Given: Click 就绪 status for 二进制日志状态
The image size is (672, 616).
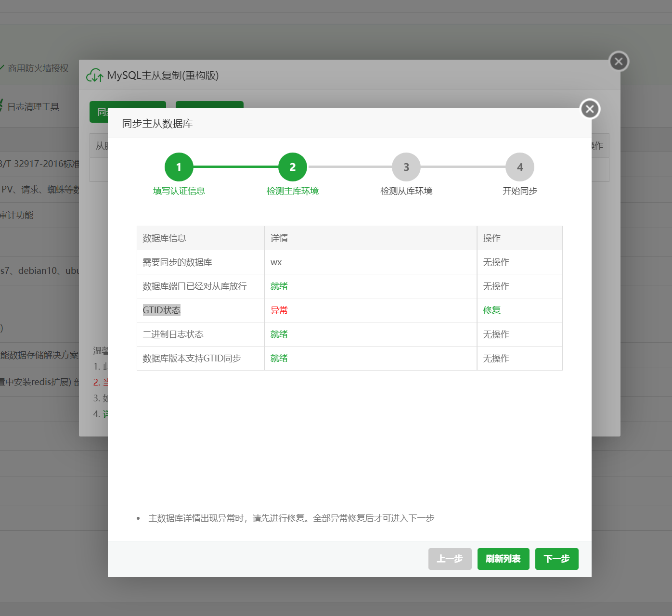Looking at the screenshot, I should point(279,334).
